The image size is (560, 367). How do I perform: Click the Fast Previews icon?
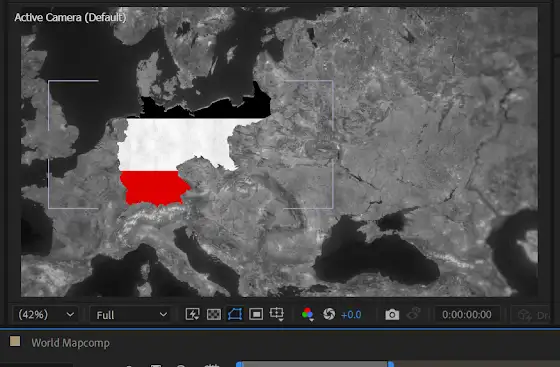pos(192,315)
